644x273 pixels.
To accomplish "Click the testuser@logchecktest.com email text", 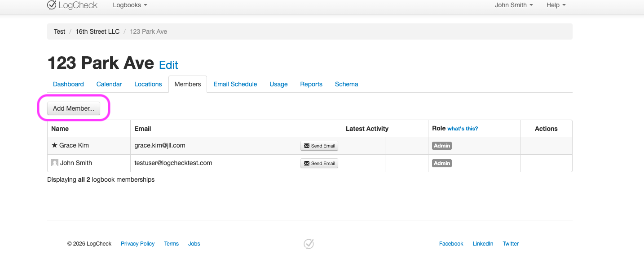I will pos(173,163).
